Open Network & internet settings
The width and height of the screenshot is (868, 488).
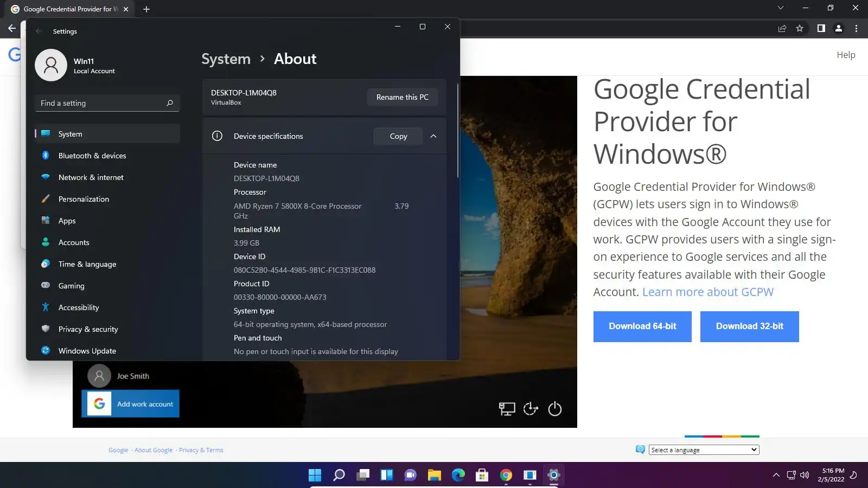click(x=107, y=177)
